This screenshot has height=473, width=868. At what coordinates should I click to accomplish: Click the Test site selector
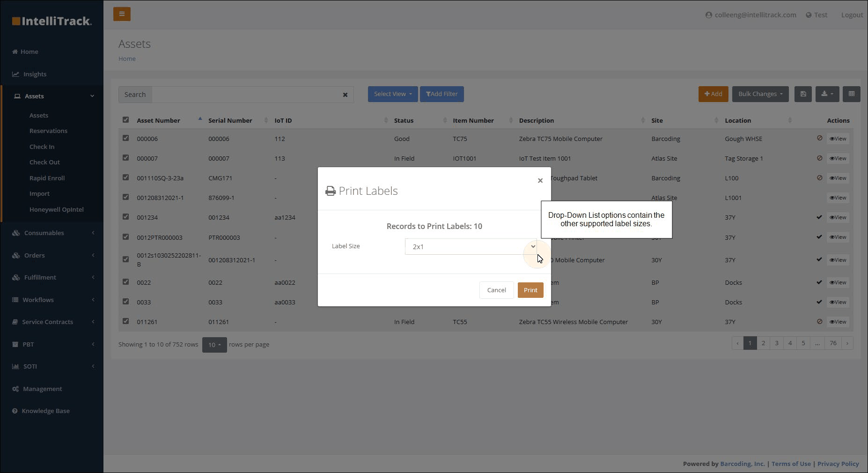click(817, 15)
